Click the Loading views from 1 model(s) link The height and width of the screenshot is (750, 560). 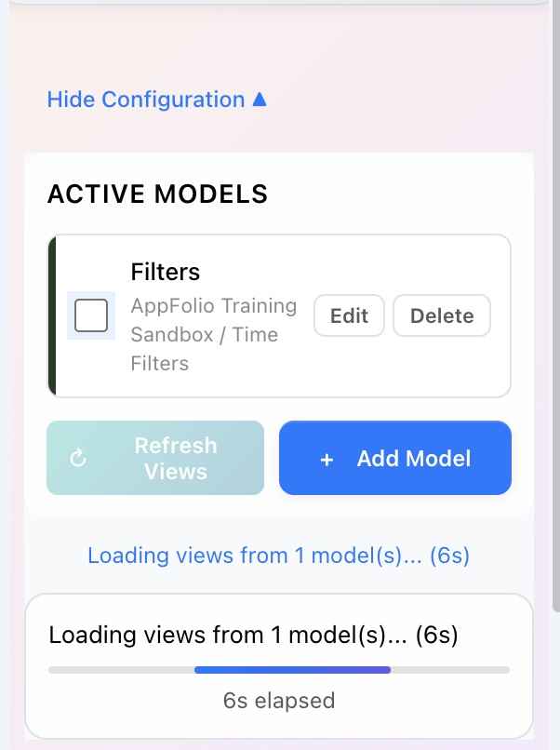(279, 555)
